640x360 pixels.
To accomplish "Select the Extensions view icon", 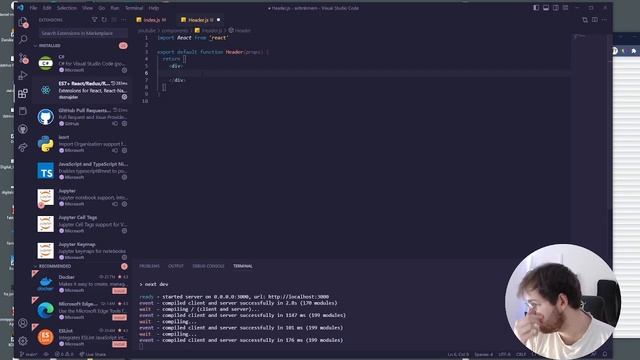I will (x=23, y=93).
